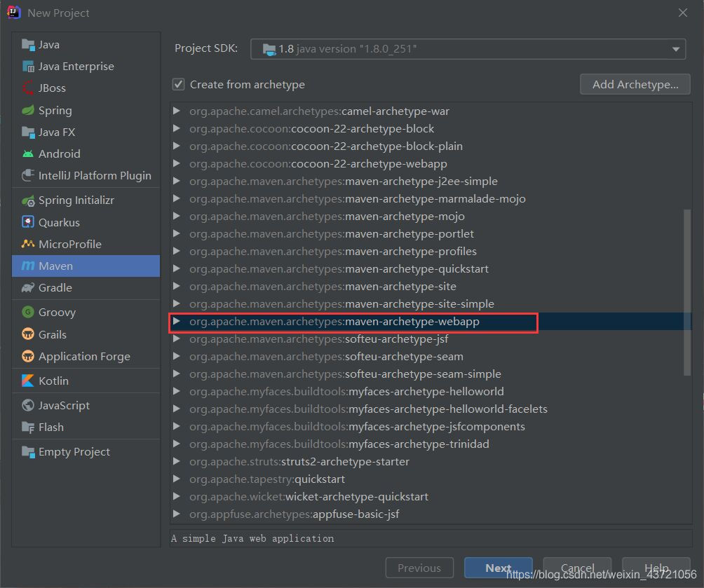Select the Android robot icon
The width and height of the screenshot is (704, 588).
pos(28,154)
